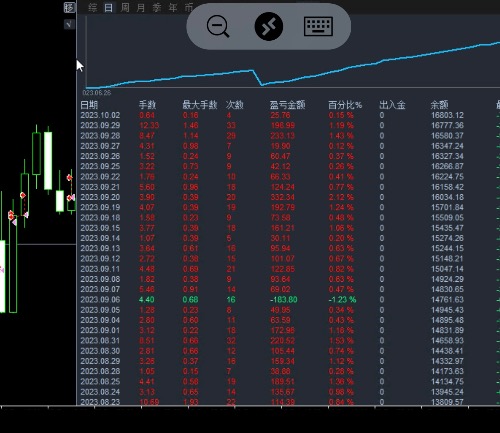Select the 2023.09.06 losing day row

pyautogui.click(x=288, y=300)
